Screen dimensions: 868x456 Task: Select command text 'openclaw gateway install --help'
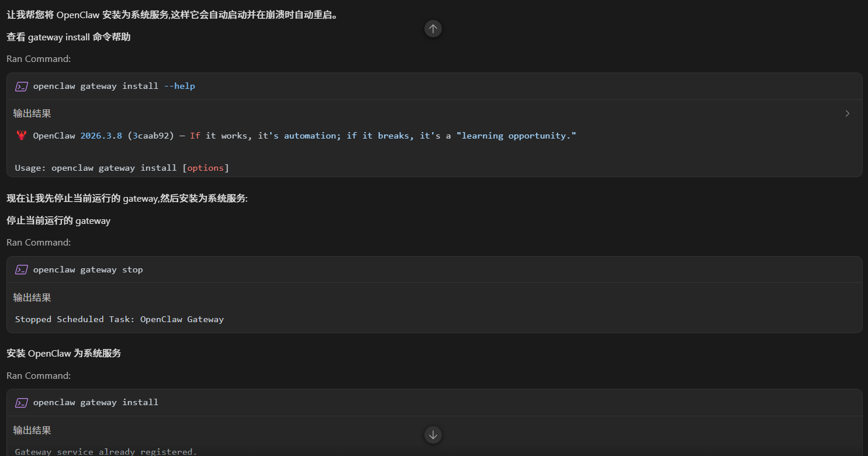pos(114,87)
